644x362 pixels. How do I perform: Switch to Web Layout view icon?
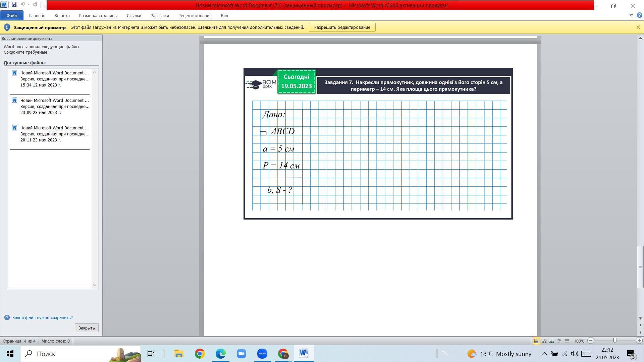point(551,341)
